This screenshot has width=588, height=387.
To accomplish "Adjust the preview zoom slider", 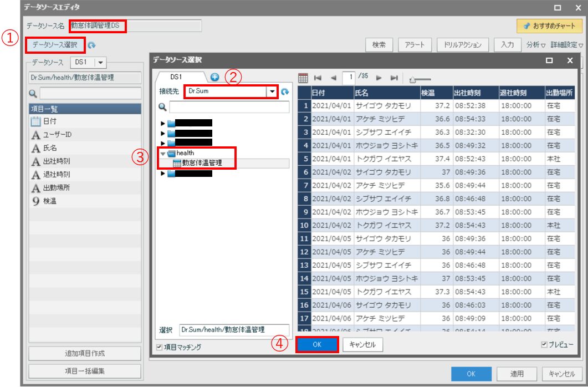I will coord(413,80).
